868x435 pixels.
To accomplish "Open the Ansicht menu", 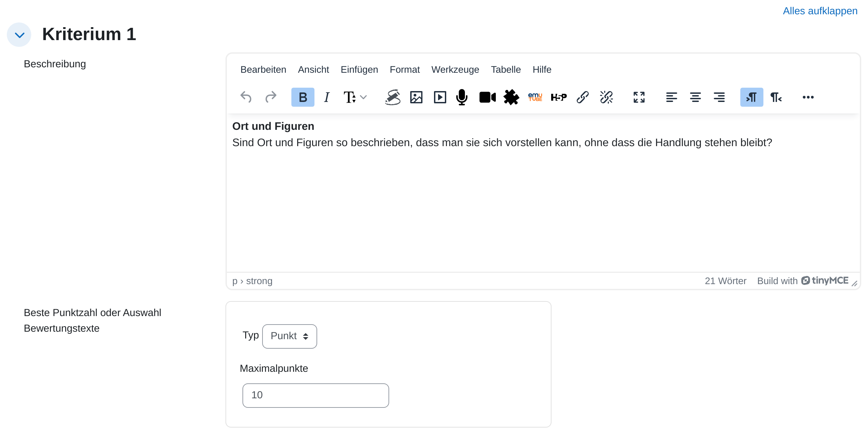I will pyautogui.click(x=313, y=69).
